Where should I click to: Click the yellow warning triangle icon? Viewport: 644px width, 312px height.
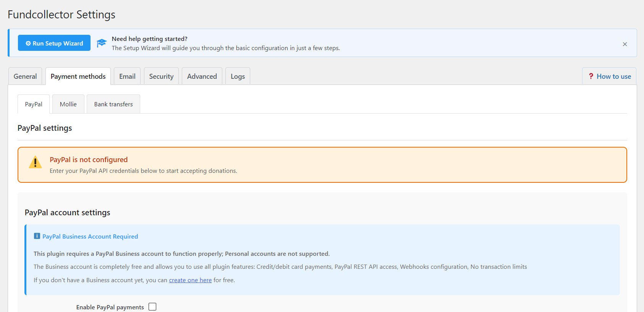[36, 162]
